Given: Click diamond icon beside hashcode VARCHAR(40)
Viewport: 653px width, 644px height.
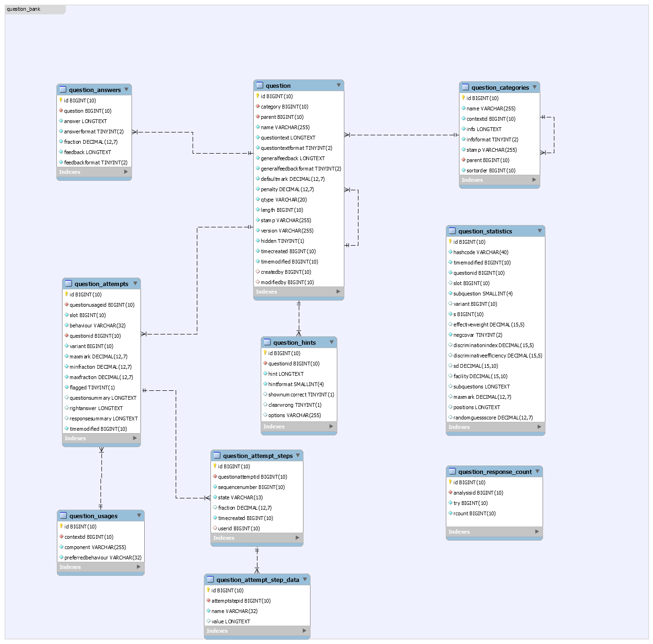Looking at the screenshot, I should pyautogui.click(x=450, y=252).
